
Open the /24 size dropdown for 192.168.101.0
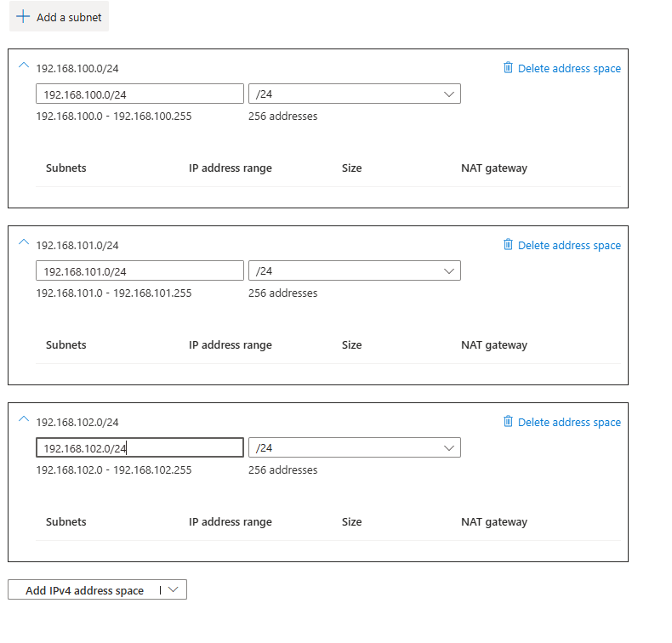click(x=354, y=270)
